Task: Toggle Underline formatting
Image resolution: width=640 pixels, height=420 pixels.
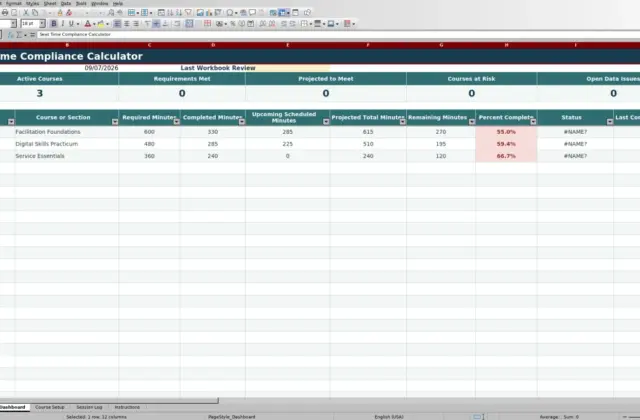Action: tap(71, 24)
